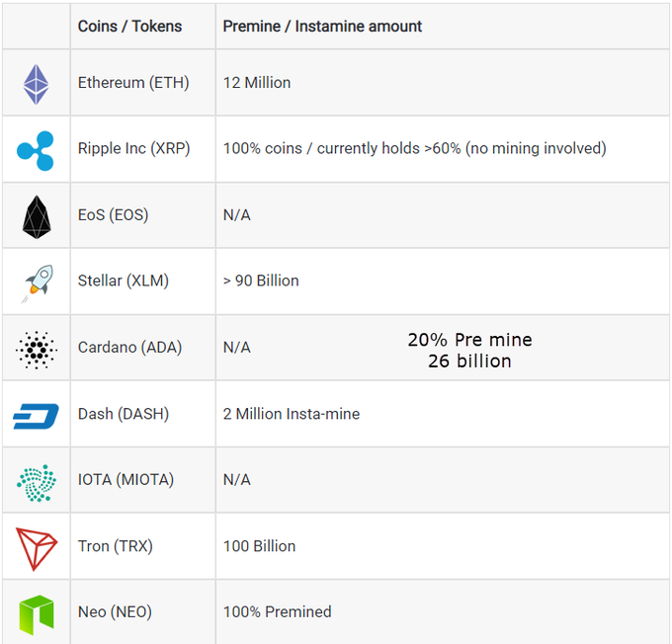Viewport: 672px width, 644px height.
Task: Click the Stellar (XLM) name
Action: pyautogui.click(x=123, y=281)
